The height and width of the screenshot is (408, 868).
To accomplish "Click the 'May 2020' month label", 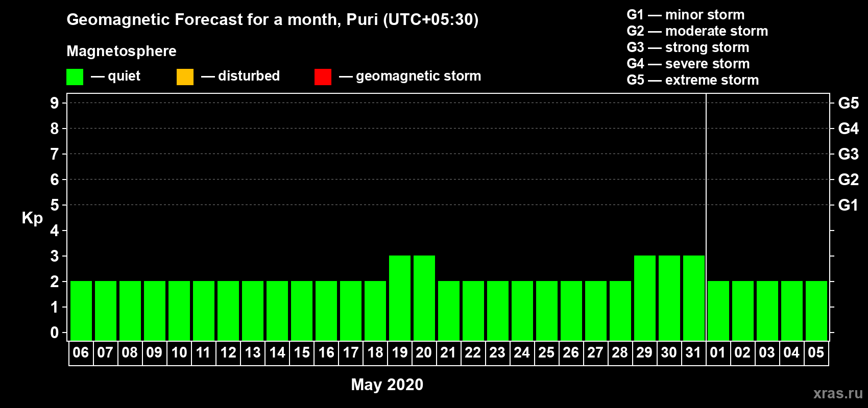I will [387, 384].
